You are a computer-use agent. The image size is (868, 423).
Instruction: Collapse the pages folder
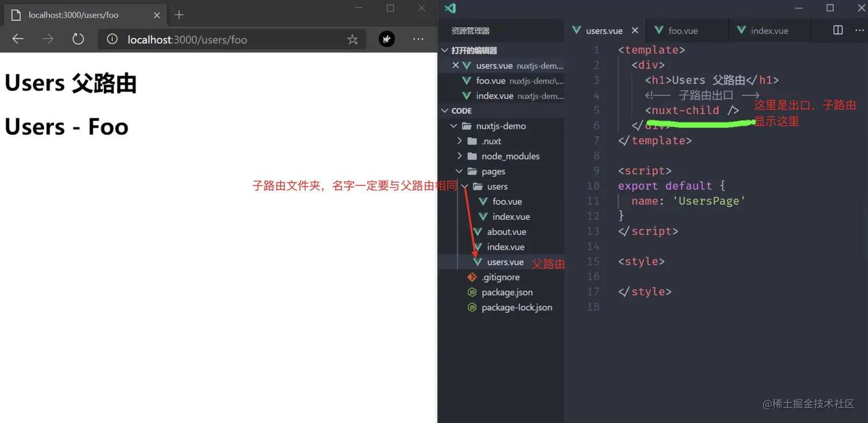459,171
